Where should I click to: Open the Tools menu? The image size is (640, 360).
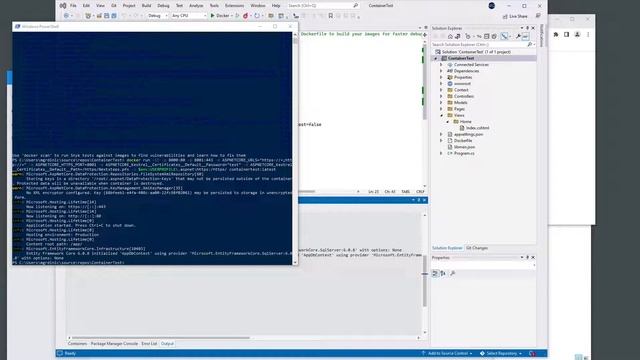[214, 6]
